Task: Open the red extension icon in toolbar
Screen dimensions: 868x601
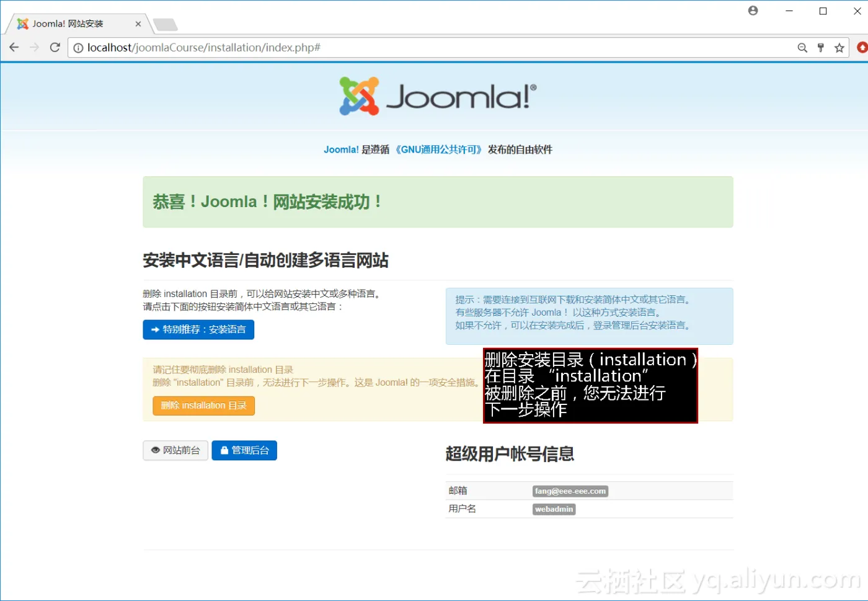Action: tap(862, 47)
